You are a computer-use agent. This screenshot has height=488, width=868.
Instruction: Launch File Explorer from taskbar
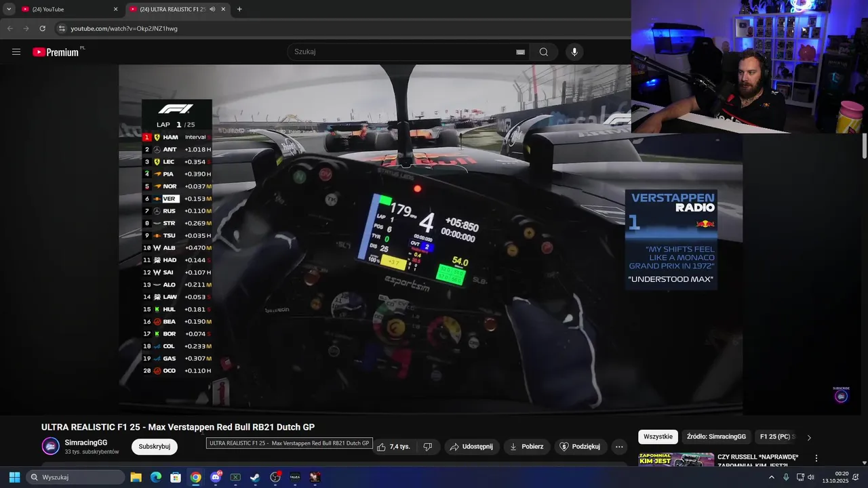point(136,477)
